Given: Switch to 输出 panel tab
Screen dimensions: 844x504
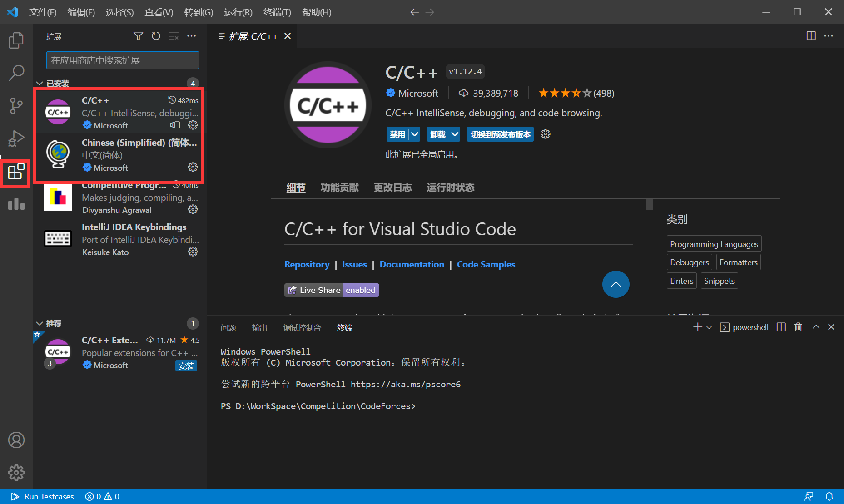Looking at the screenshot, I should coord(260,328).
